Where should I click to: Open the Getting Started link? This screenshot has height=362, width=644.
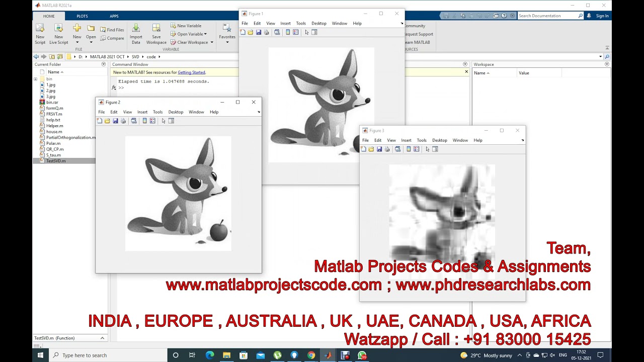pos(191,72)
